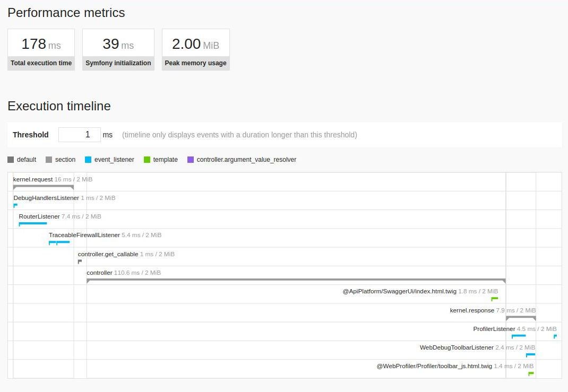Select the SwaggerUi index.html.twig green marker
The image size is (568, 392).
point(494,299)
